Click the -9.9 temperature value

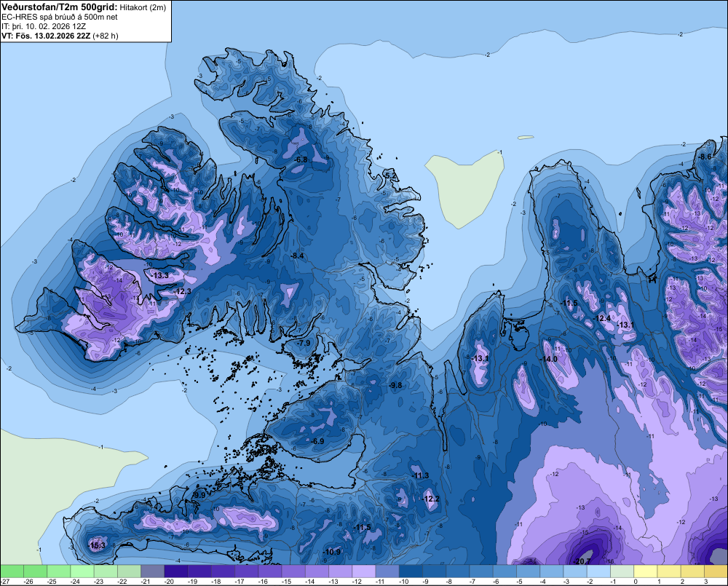(x=199, y=495)
